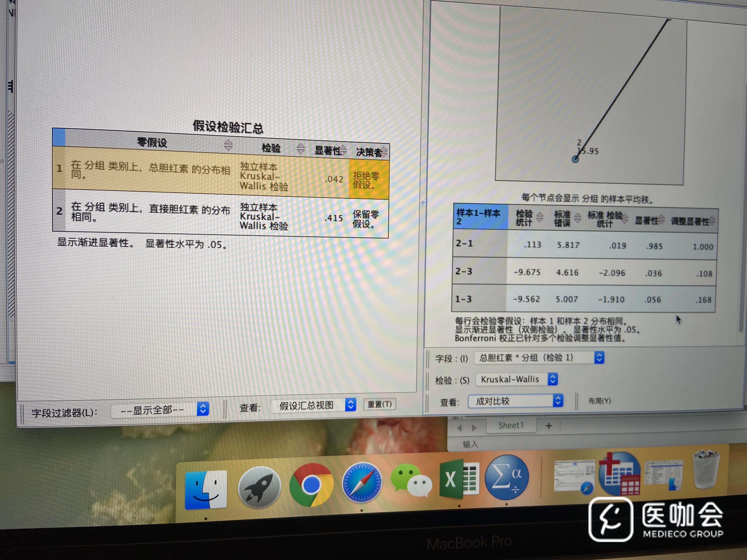Sort by 零假设 column arrows

[x=228, y=145]
